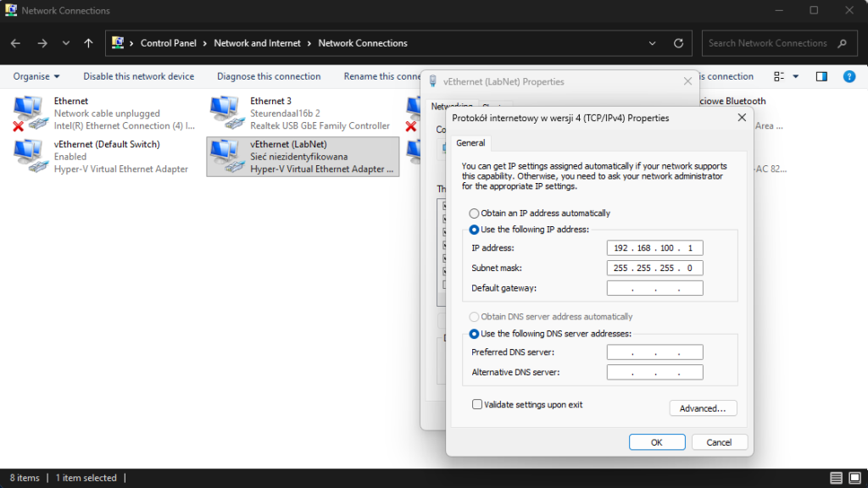868x488 pixels.
Task: Click the unplugged Ethernet adapter icon
Action: pyautogui.click(x=30, y=113)
